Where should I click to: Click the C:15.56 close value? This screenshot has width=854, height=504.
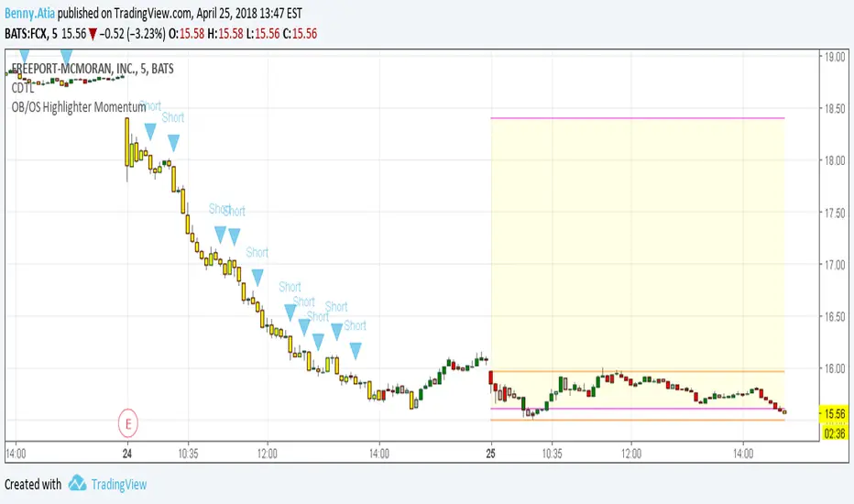tap(300, 34)
